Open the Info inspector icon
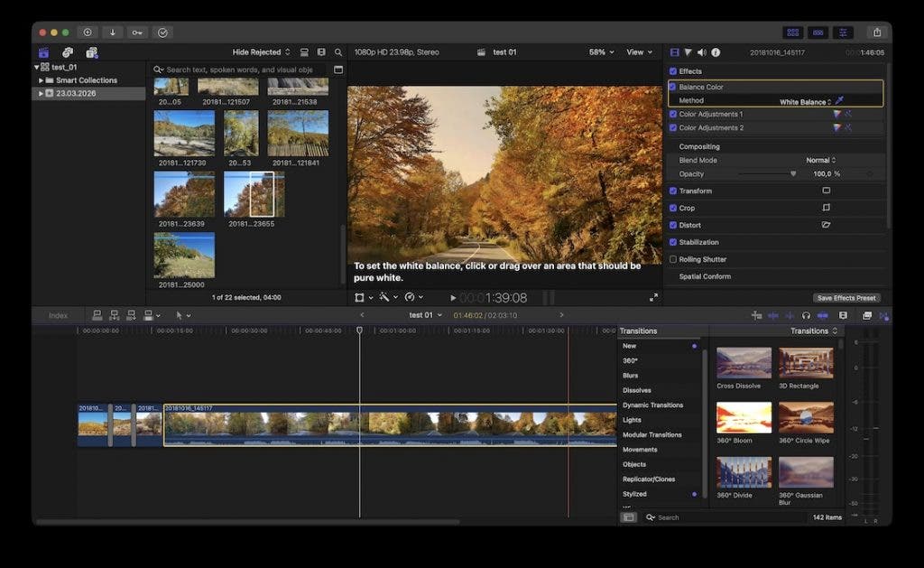 pyautogui.click(x=716, y=52)
